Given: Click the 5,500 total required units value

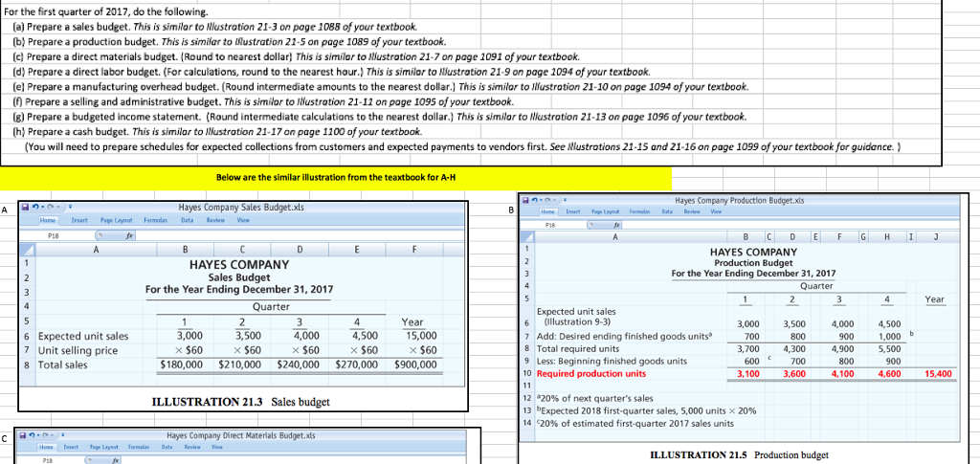Looking at the screenshot, I should point(889,348).
